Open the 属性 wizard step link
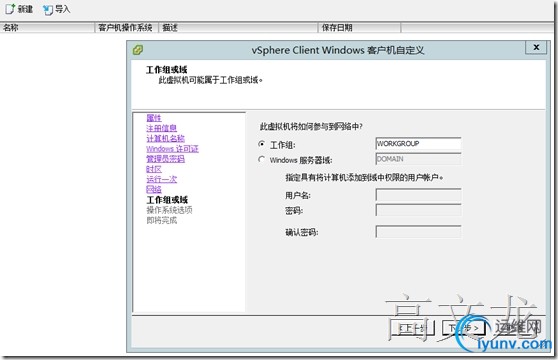This screenshot has width=558, height=360. [154, 118]
